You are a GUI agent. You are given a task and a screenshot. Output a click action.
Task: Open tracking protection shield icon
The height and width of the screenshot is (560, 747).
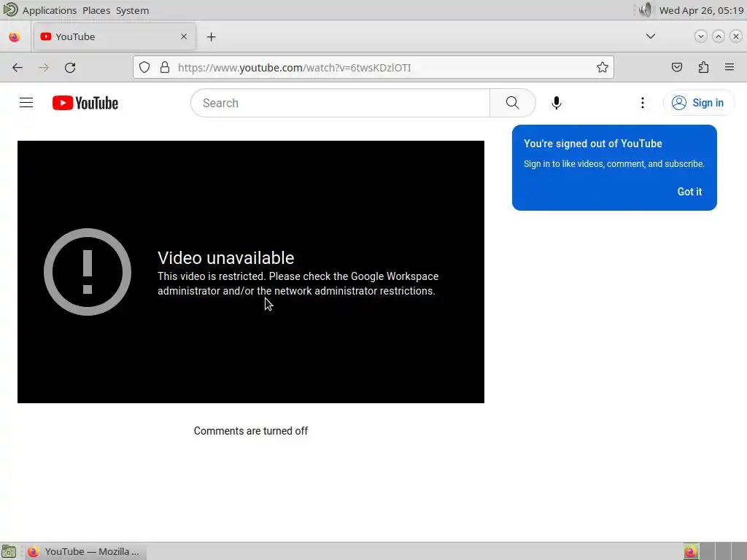click(x=144, y=68)
